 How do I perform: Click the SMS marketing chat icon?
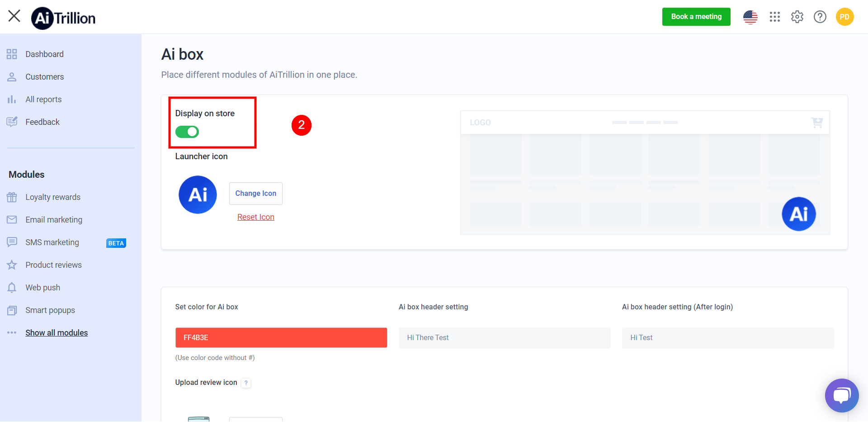point(12,242)
